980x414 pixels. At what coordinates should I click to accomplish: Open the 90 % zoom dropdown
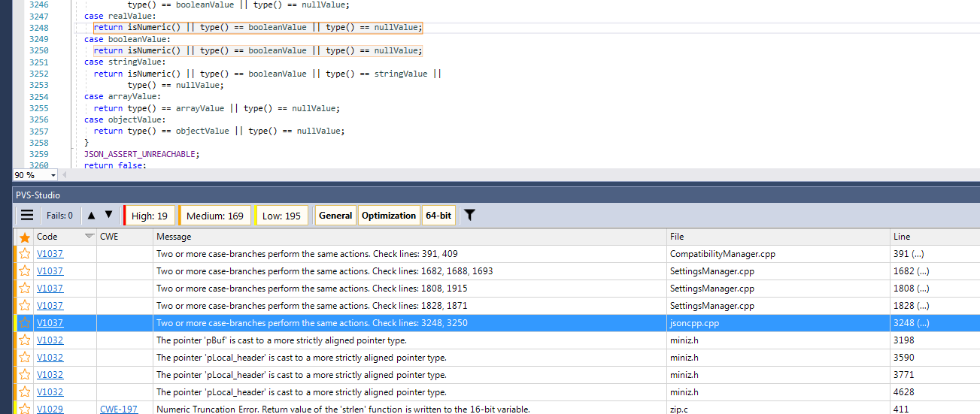[53, 175]
